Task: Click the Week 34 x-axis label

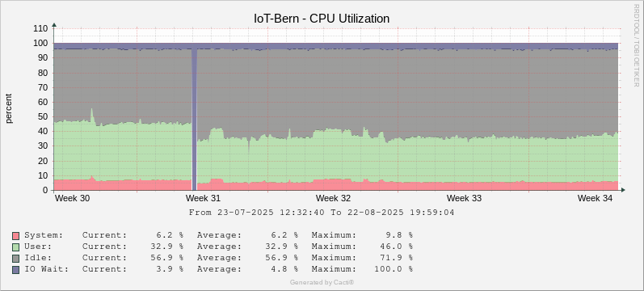Action: pos(596,198)
